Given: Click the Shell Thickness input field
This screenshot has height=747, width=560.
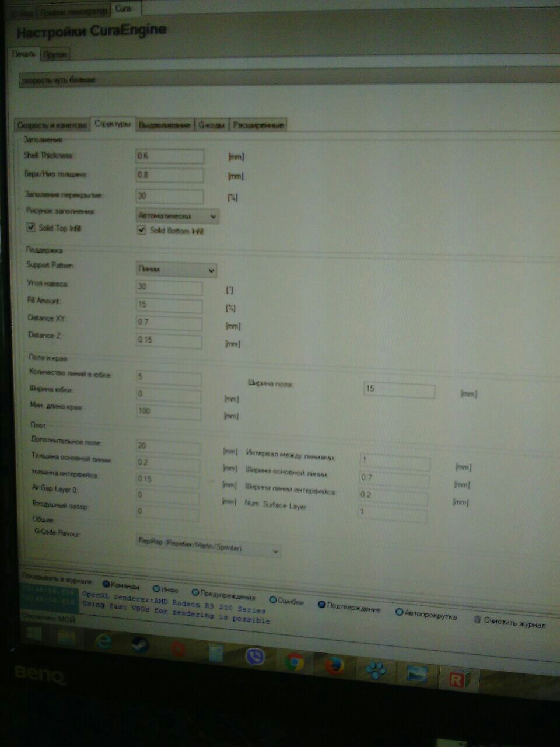Looking at the screenshot, I should click(170, 156).
